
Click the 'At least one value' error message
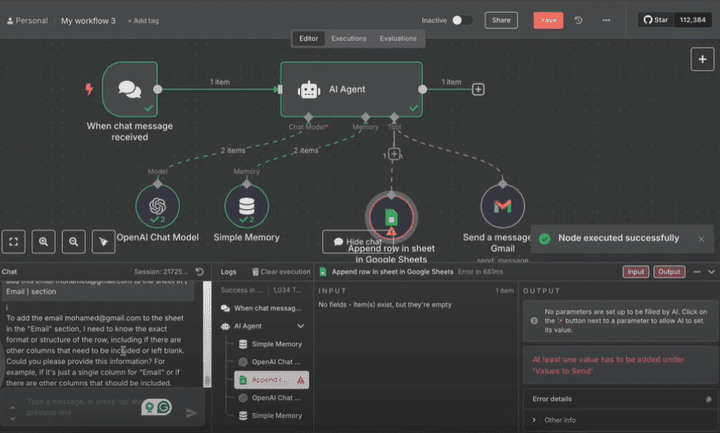pos(608,365)
